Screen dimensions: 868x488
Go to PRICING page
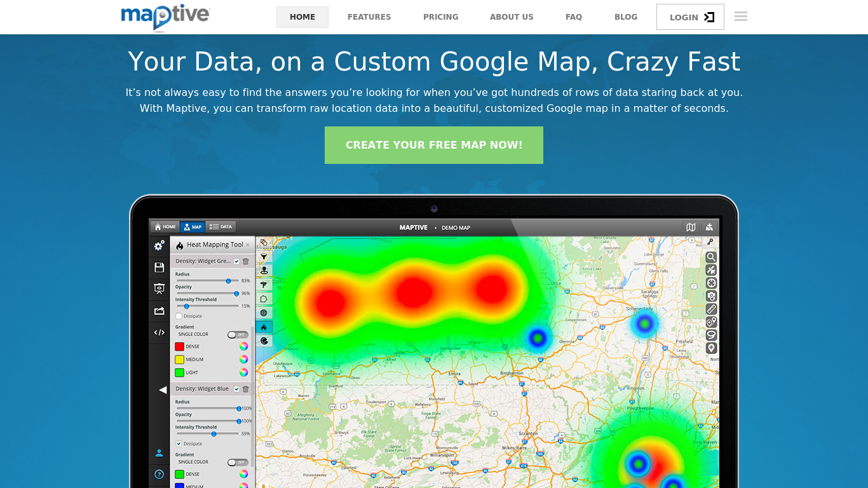441,17
